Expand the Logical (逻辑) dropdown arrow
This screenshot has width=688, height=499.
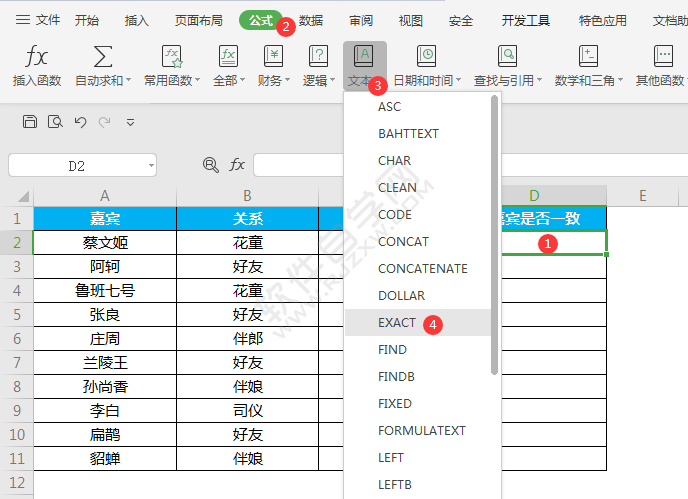332,80
